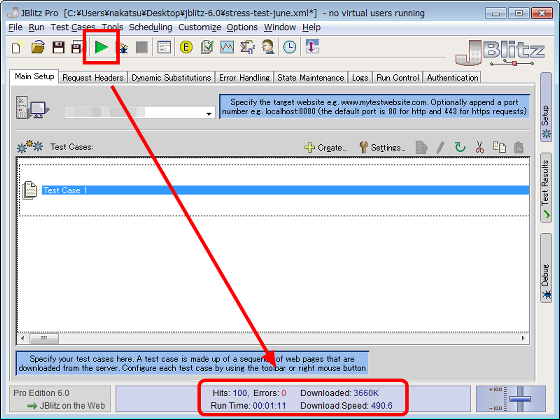Screen dimensions: 560x420
Task: Select the Test Case 1 row
Action: [285, 190]
